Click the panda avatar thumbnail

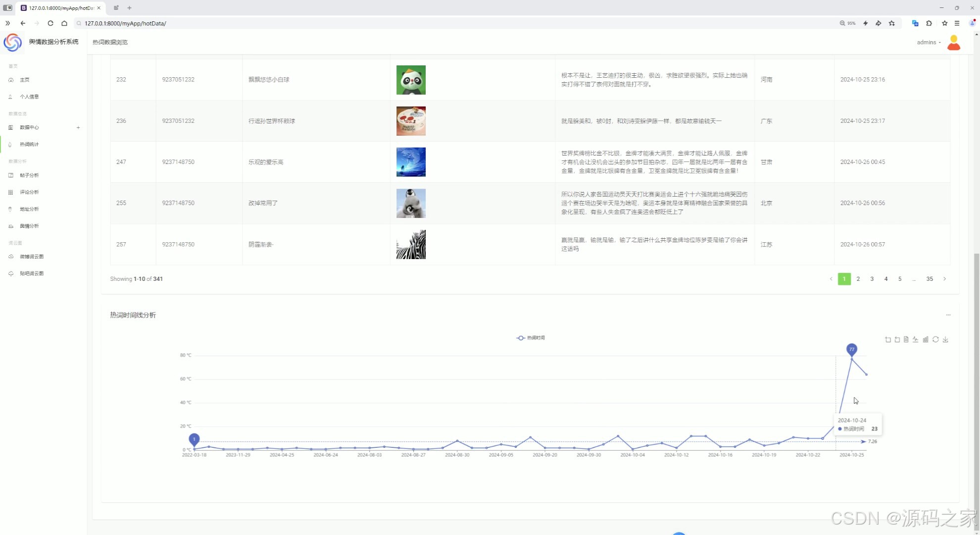(x=411, y=80)
